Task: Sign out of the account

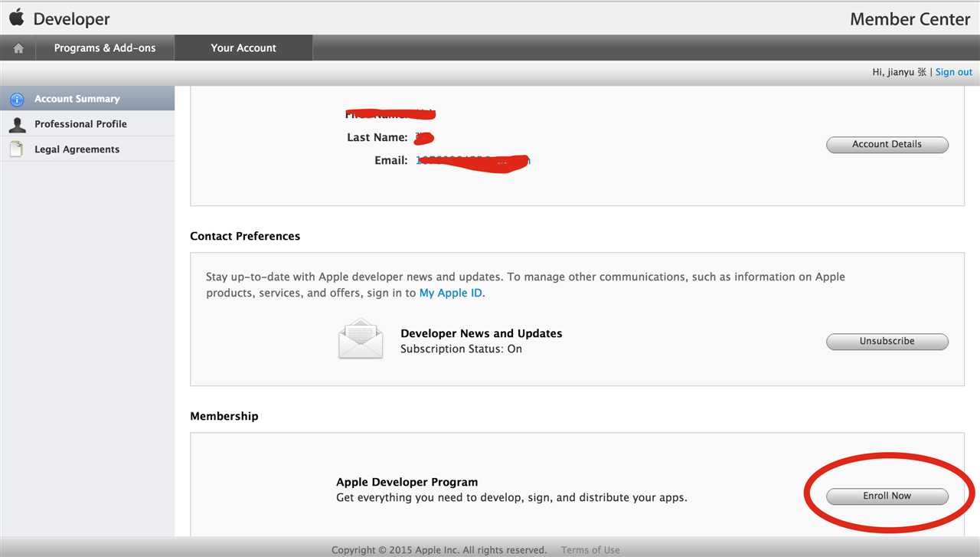Action: click(954, 72)
